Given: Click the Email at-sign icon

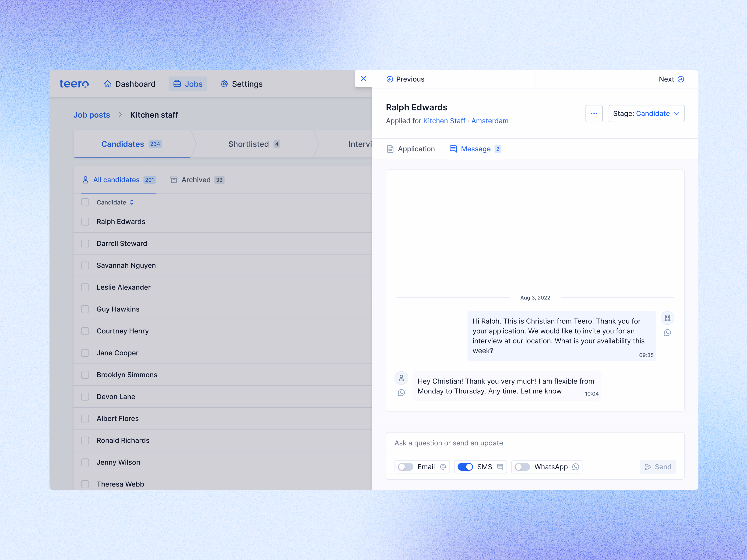Looking at the screenshot, I should [443, 467].
